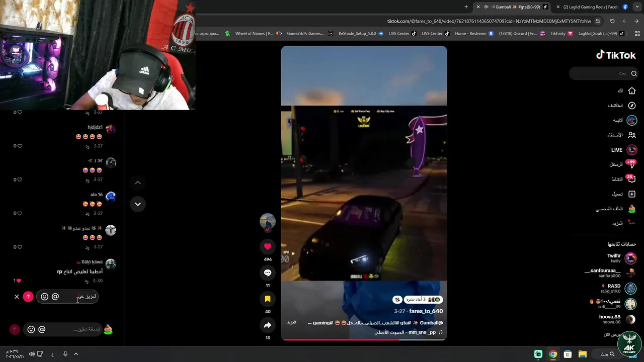
Task: Open the Bāķi ķāwä commenter avatar
Action: (111, 263)
